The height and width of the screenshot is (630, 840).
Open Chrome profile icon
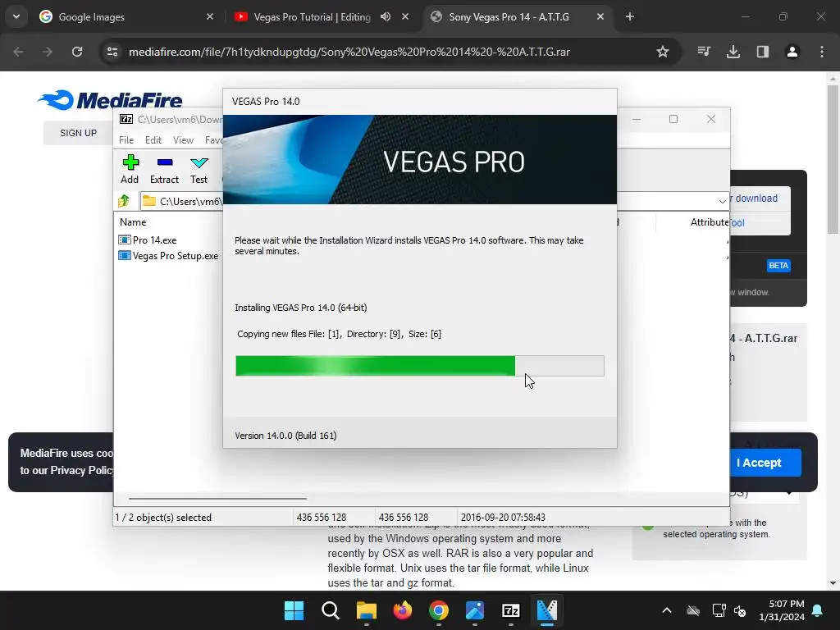tap(792, 52)
